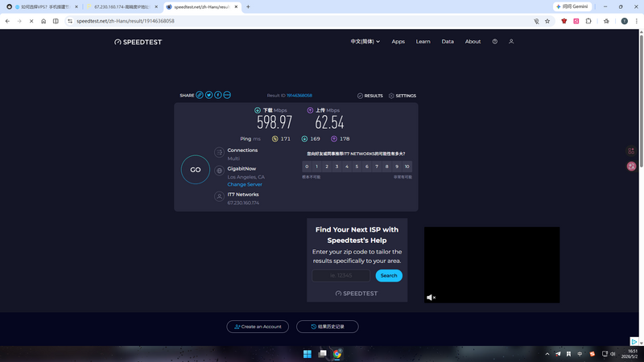Click download speed value 598.97
This screenshot has height=362, width=644.
(275, 122)
